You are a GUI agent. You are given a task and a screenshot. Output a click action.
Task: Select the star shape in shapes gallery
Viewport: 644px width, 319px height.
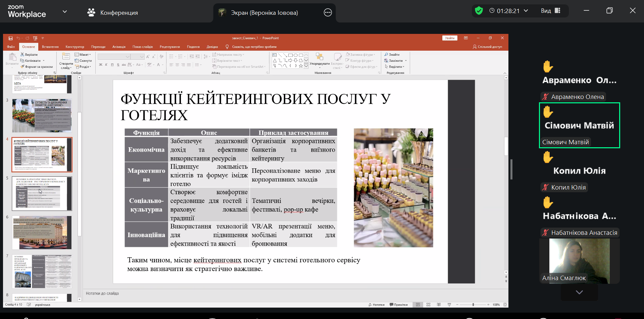click(x=301, y=66)
